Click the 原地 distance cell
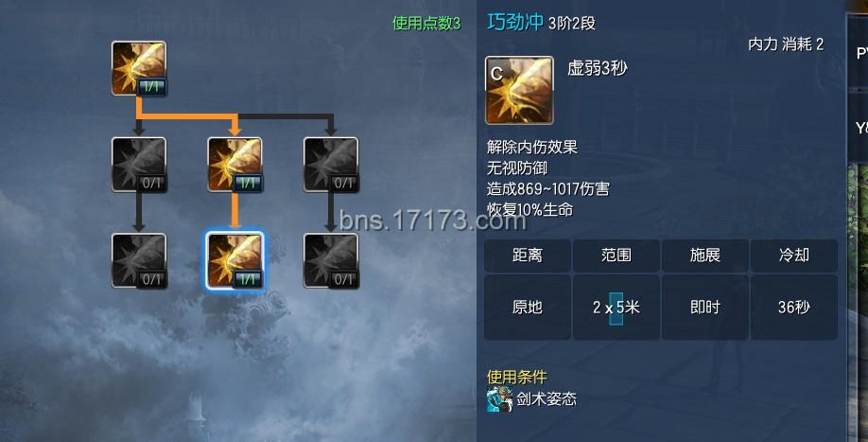This screenshot has height=442, width=868. click(x=528, y=308)
